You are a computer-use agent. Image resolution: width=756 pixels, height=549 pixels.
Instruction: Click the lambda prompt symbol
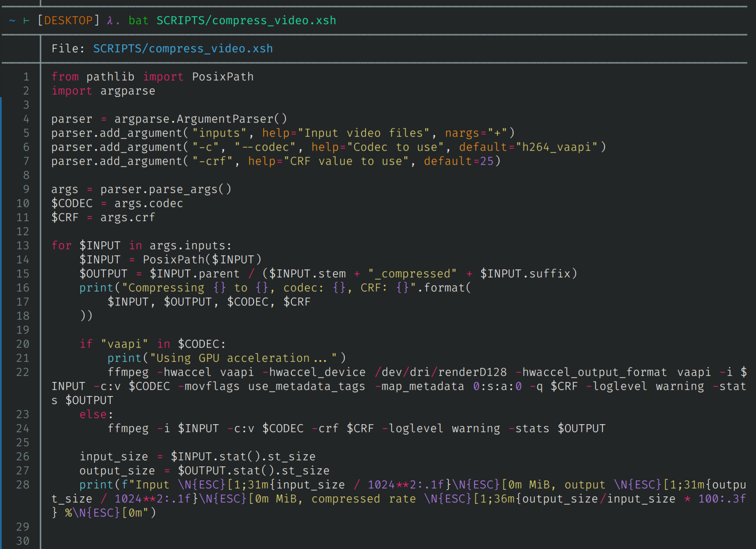click(110, 21)
